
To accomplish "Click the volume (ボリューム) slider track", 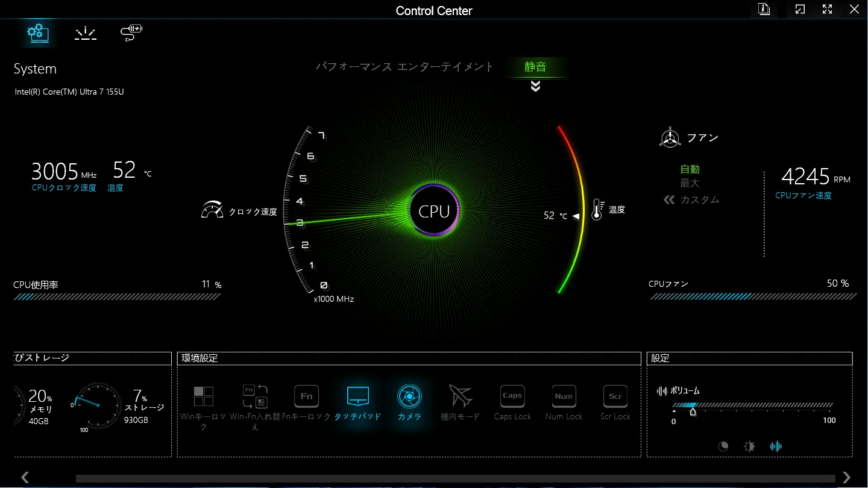I will click(x=753, y=405).
